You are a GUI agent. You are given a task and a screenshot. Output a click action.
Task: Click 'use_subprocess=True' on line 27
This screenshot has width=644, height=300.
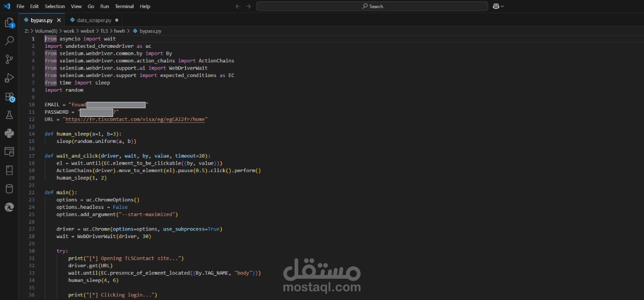click(x=191, y=229)
